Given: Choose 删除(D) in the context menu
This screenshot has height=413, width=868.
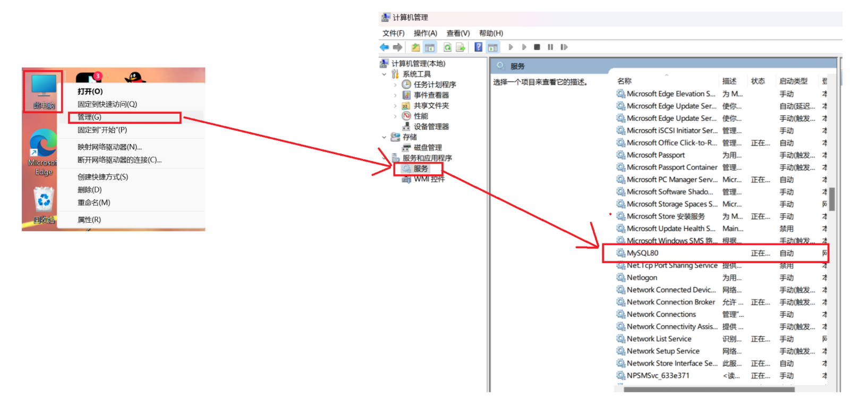Looking at the screenshot, I should tap(130, 190).
